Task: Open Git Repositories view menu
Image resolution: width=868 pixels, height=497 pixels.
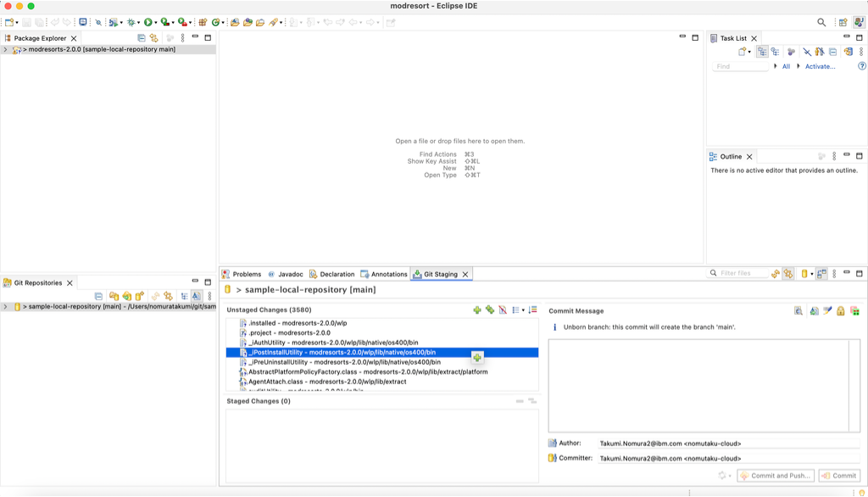Action: point(210,297)
